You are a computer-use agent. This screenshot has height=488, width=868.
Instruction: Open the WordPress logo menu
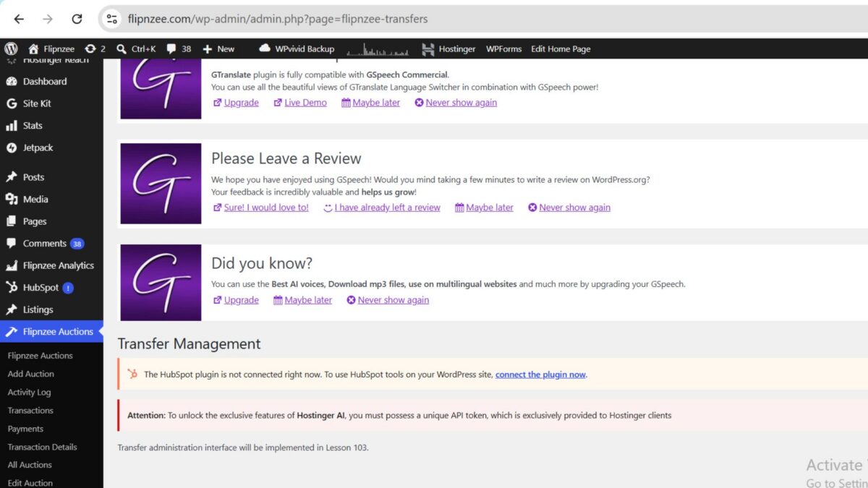[11, 48]
